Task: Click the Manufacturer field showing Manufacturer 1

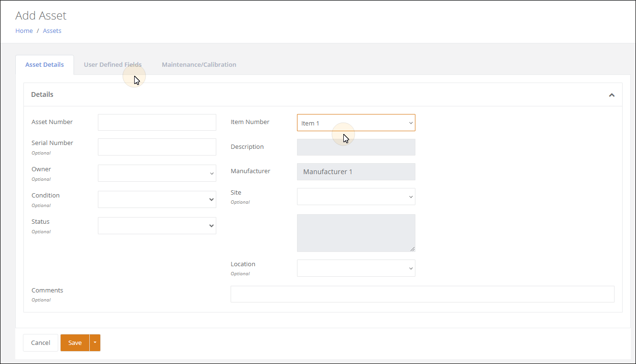Action: (356, 172)
